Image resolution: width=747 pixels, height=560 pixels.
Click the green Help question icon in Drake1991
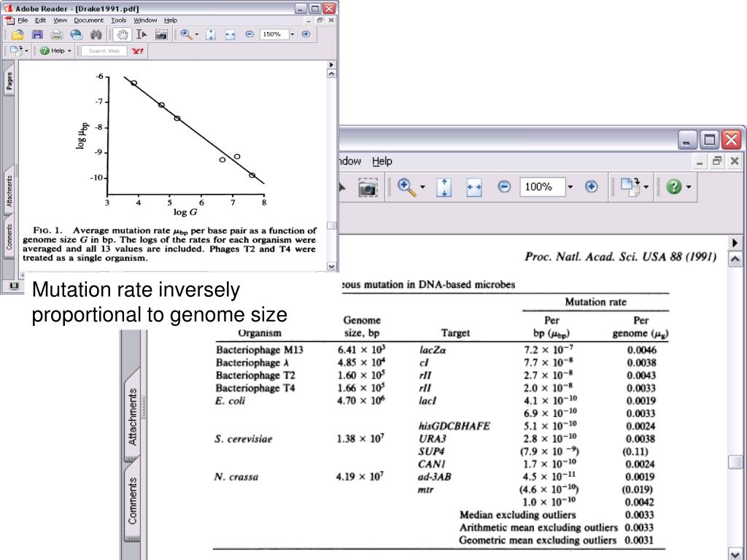[44, 50]
